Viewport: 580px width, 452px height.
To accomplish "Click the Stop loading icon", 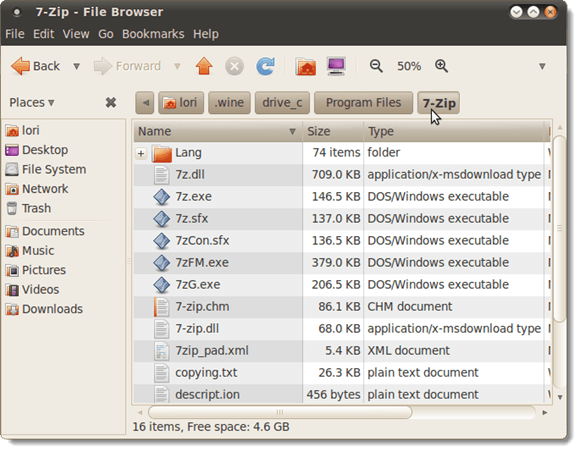I will tap(235, 67).
